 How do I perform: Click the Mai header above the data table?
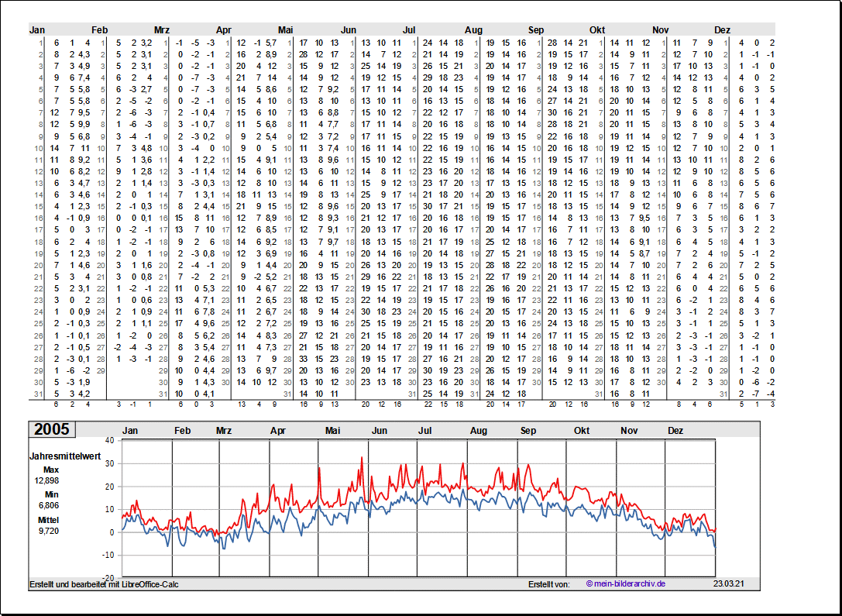click(x=286, y=30)
